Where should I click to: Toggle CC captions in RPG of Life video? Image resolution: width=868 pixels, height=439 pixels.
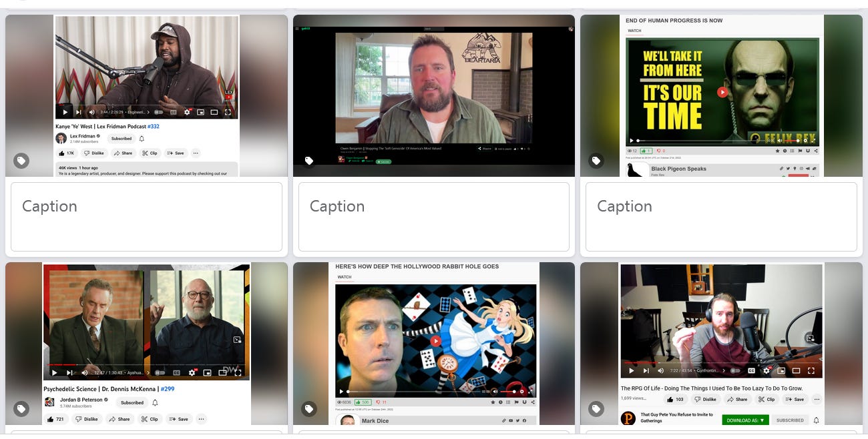751,370
